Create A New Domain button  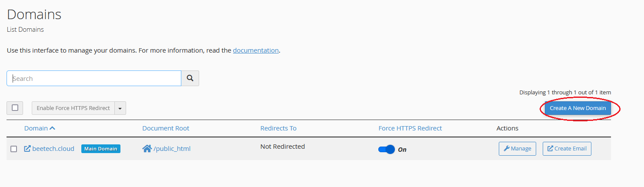coord(578,108)
